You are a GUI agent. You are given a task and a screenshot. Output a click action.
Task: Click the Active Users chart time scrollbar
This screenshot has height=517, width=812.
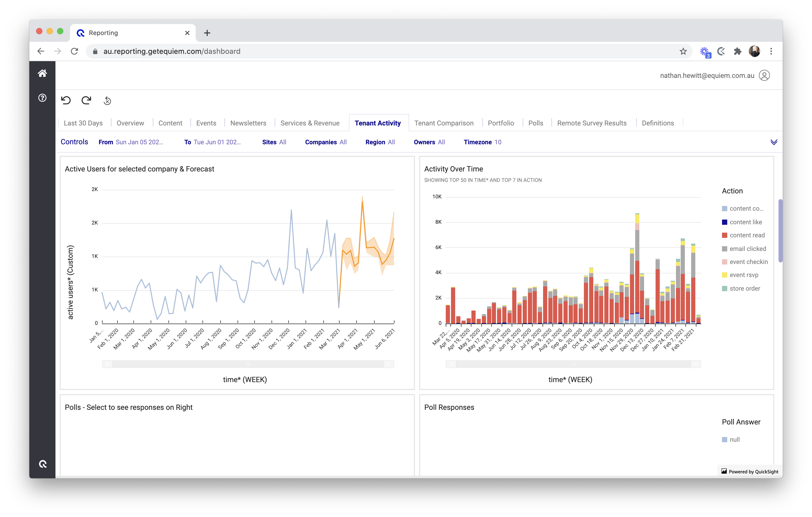[x=248, y=364]
